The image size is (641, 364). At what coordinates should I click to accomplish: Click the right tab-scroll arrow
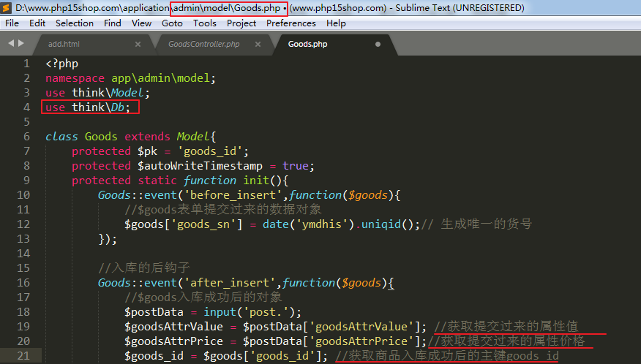click(20, 44)
